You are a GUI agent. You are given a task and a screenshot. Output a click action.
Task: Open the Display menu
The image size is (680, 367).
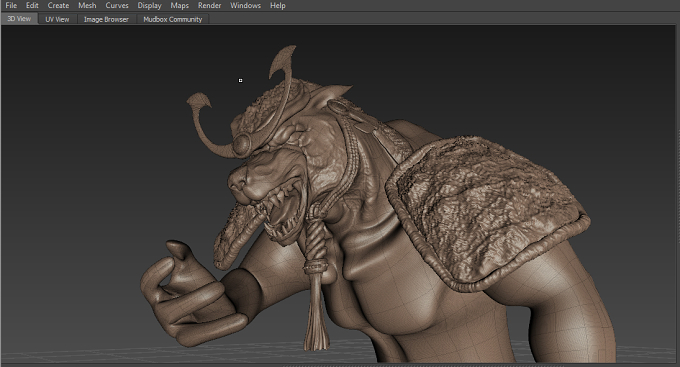[x=149, y=6]
